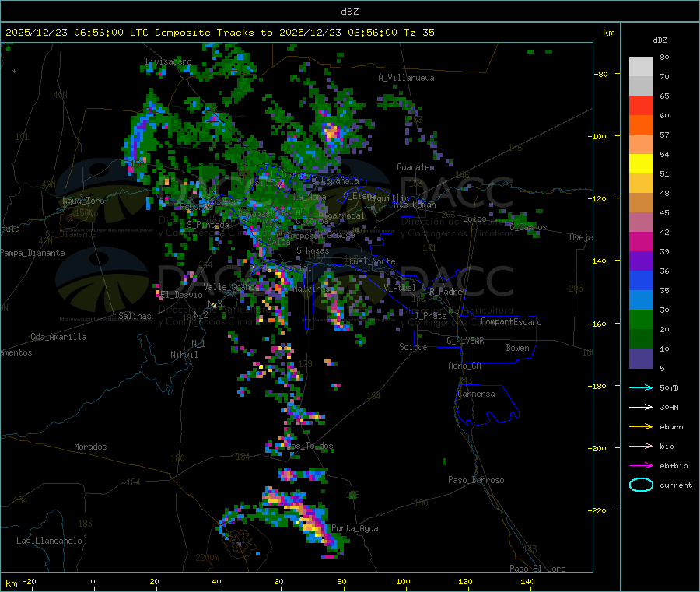Viewport: 700px width, 592px height.
Task: Click the Morados map label
Action: pyautogui.click(x=90, y=447)
